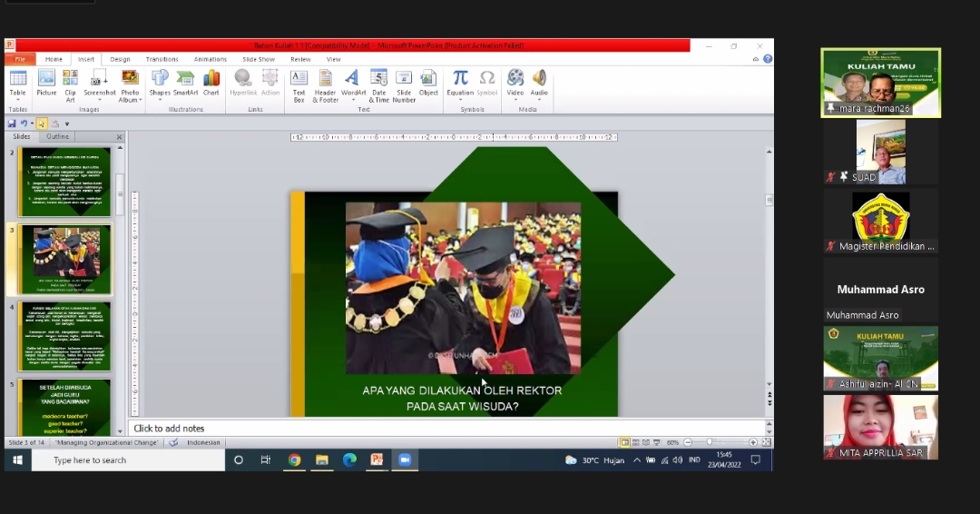980x514 pixels.
Task: Start Slide Show view from status bar
Action: pos(657,442)
